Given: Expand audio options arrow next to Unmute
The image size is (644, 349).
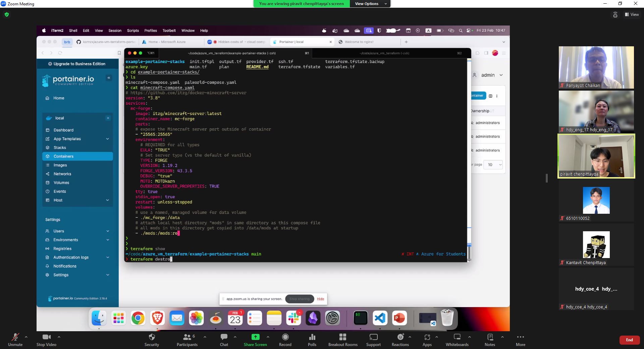Looking at the screenshot, I should [x=26, y=337].
